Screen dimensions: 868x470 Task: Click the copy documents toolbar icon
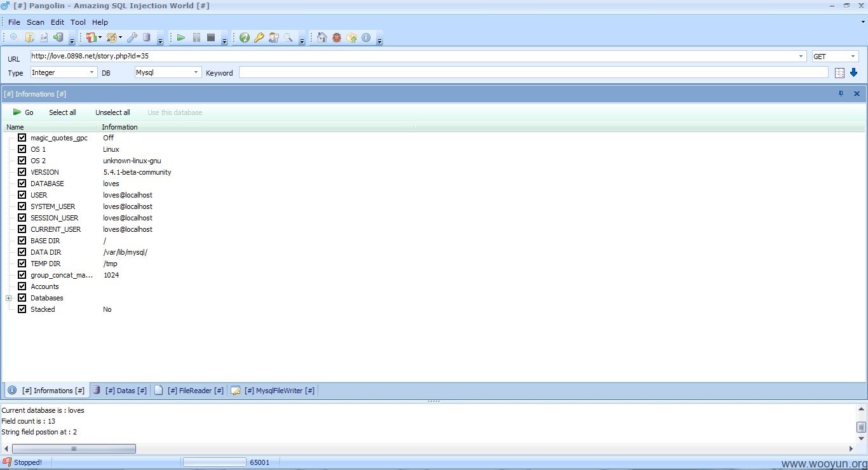click(x=29, y=37)
